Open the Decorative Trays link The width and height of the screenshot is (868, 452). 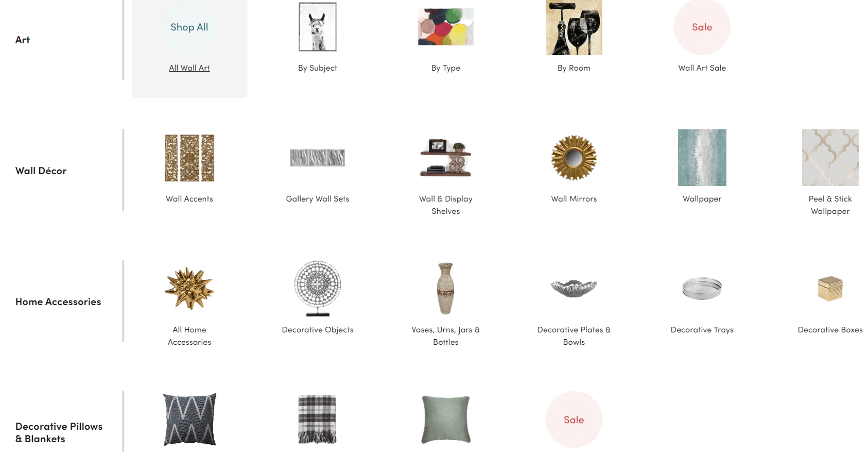coord(702,330)
